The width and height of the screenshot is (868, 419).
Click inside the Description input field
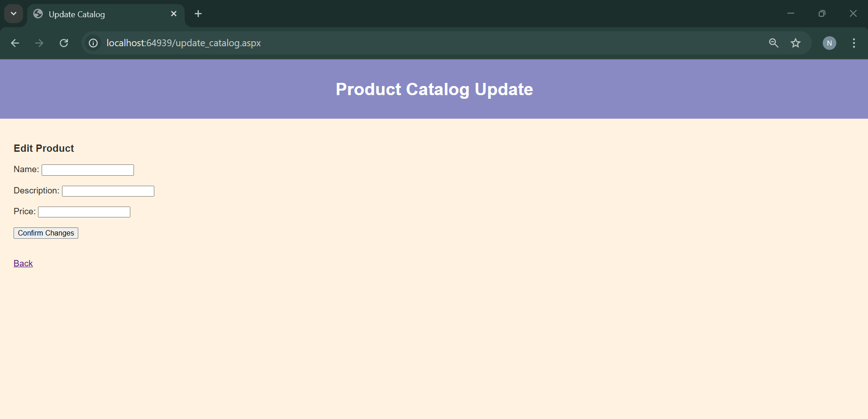tap(108, 191)
